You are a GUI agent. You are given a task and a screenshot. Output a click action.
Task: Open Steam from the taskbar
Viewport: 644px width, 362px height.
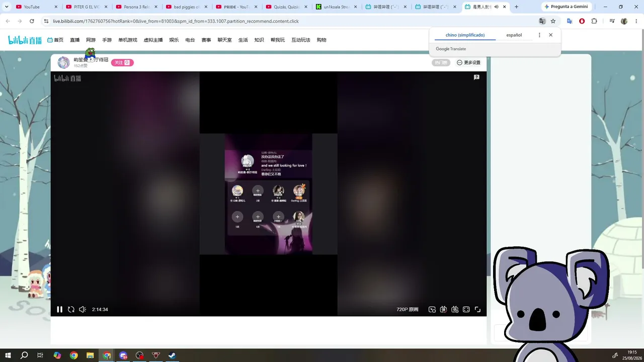coord(172,355)
